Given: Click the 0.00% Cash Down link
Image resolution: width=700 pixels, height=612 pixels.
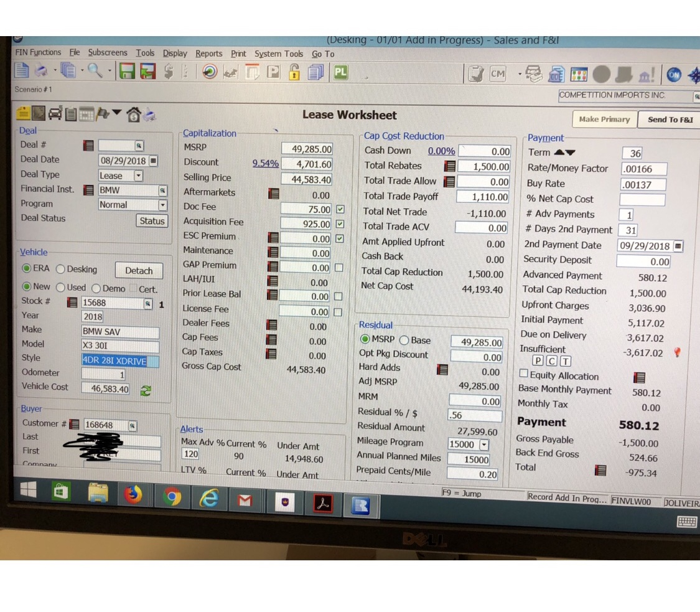Looking at the screenshot, I should tap(441, 151).
